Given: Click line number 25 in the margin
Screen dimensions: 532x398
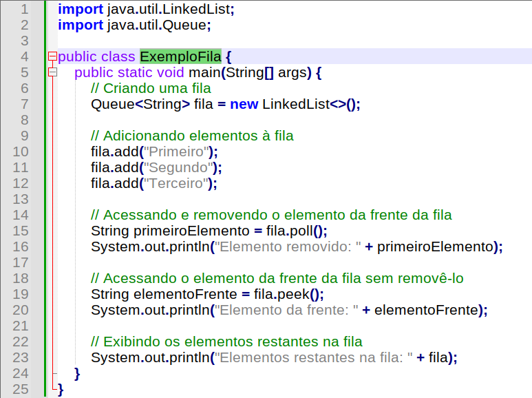Looking at the screenshot, I should coord(21,389).
